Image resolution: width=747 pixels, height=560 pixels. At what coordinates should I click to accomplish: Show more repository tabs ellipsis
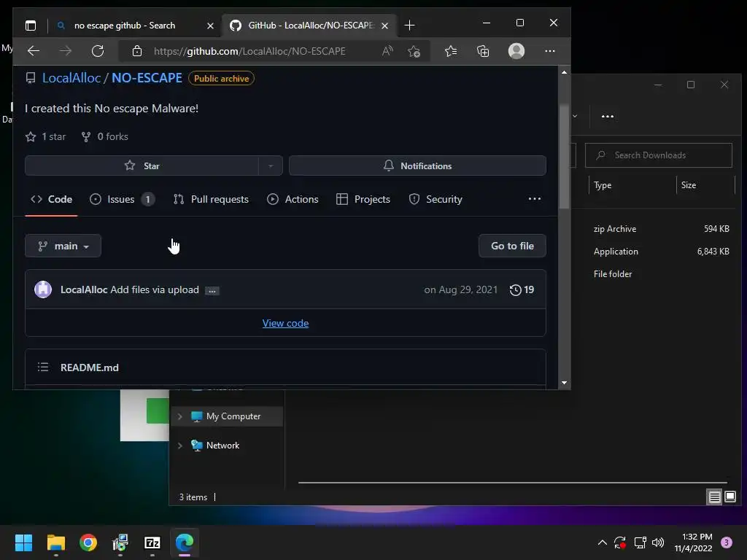[535, 198]
